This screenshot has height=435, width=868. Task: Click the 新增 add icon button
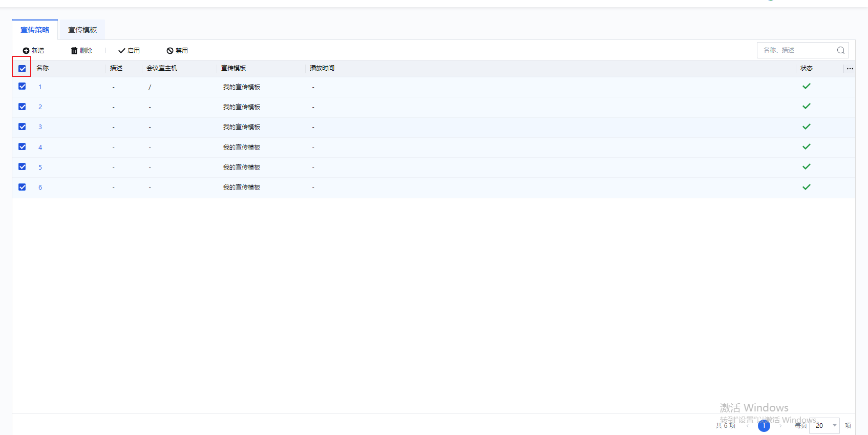(x=33, y=51)
